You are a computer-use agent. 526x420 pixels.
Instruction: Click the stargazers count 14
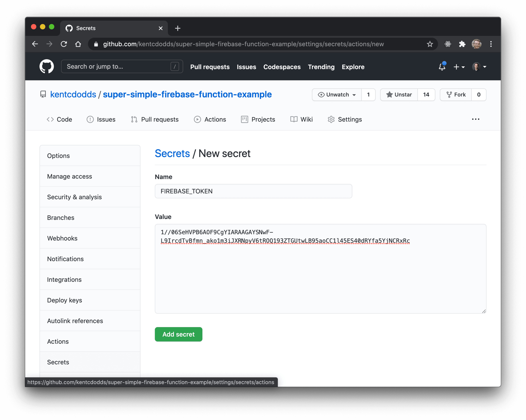click(x=426, y=95)
